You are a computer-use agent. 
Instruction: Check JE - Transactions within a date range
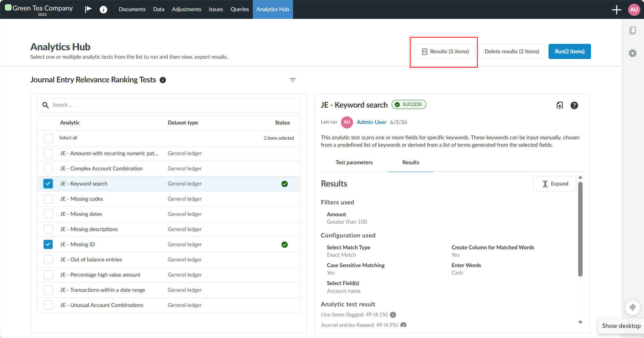(48, 290)
